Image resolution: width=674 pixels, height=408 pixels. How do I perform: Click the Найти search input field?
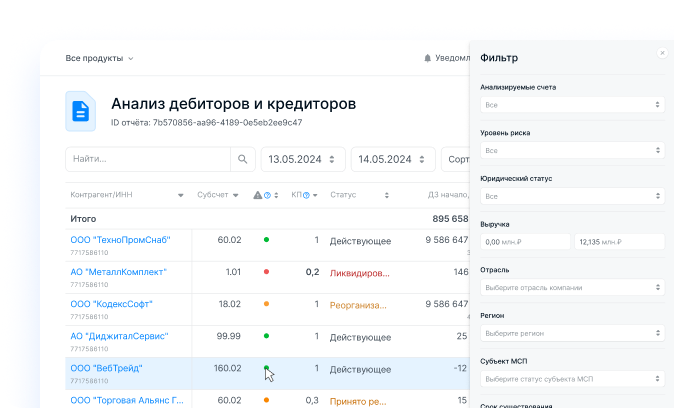[x=147, y=159]
